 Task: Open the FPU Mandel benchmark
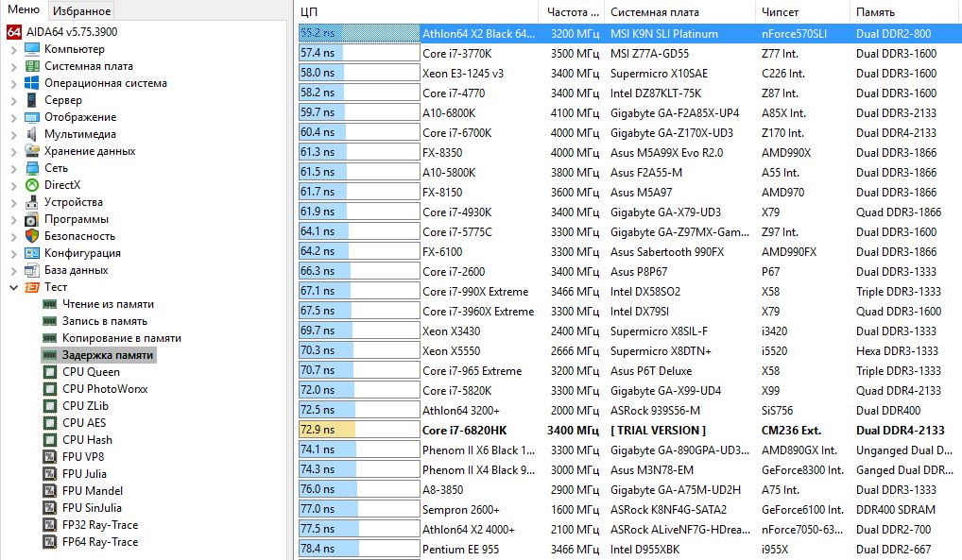93,491
